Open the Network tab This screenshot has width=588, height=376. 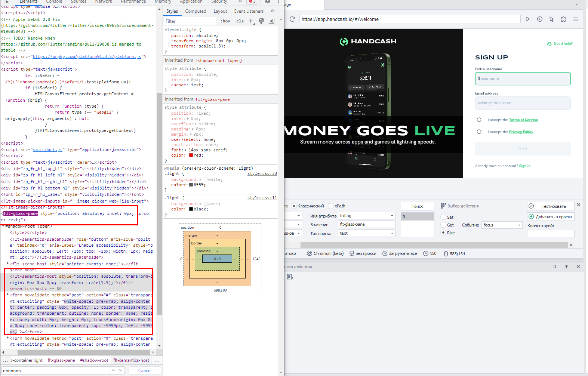[104, 1]
